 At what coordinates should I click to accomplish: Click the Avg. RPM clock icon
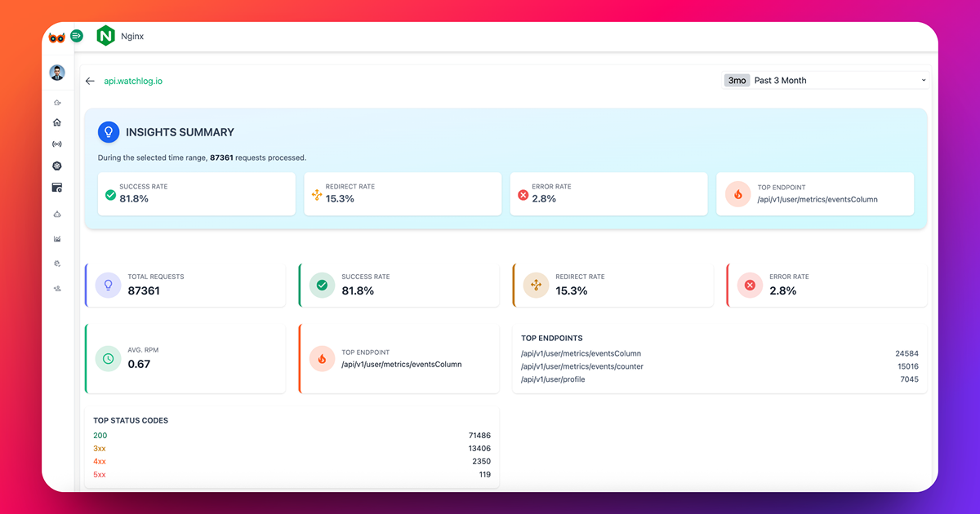108,358
